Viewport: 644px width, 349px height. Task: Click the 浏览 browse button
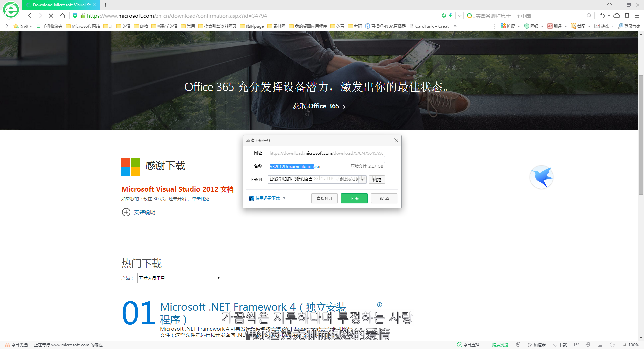pos(377,180)
